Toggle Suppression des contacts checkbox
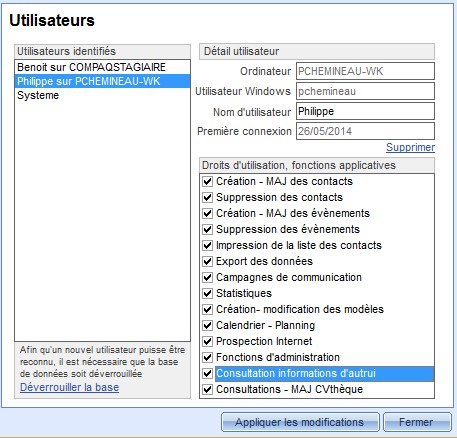 click(207, 197)
